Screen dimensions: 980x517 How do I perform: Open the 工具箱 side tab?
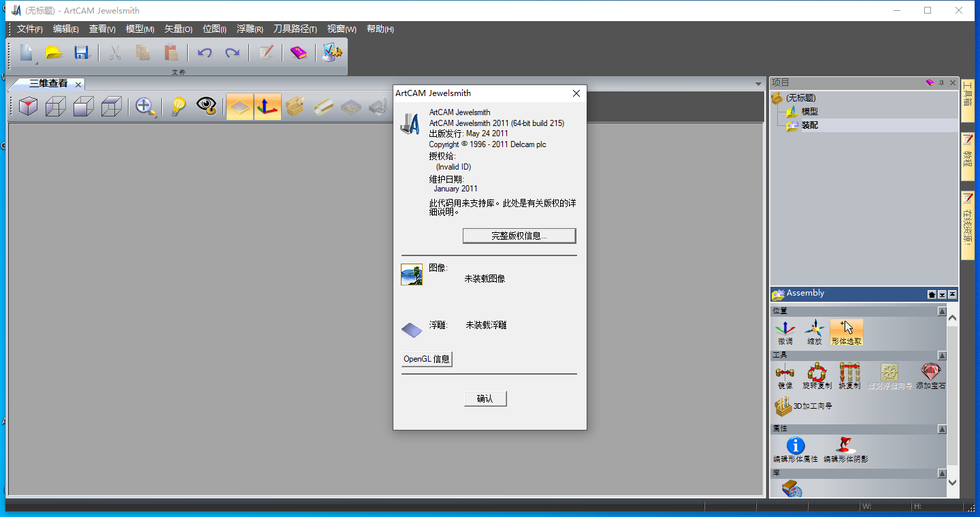pyautogui.click(x=967, y=101)
